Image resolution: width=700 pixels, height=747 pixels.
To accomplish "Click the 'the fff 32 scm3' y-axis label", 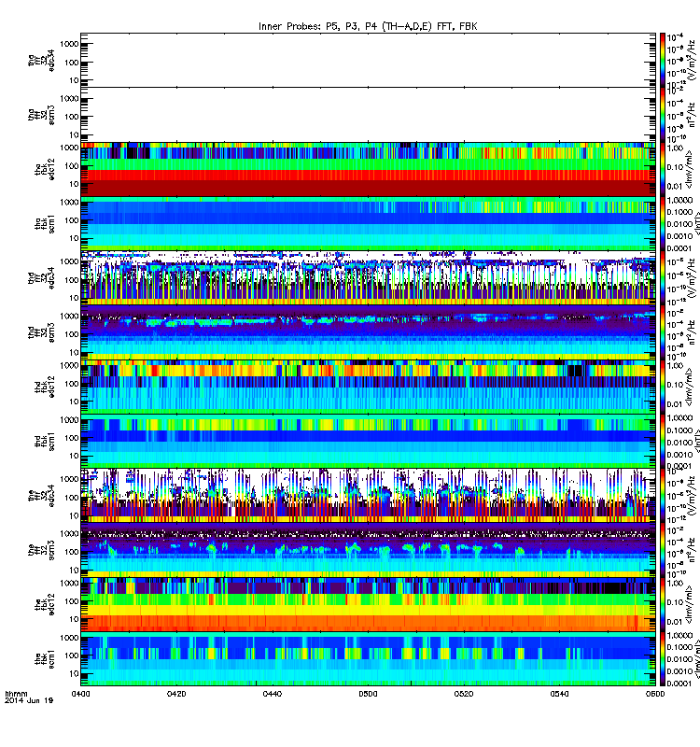I will [x=41, y=550].
